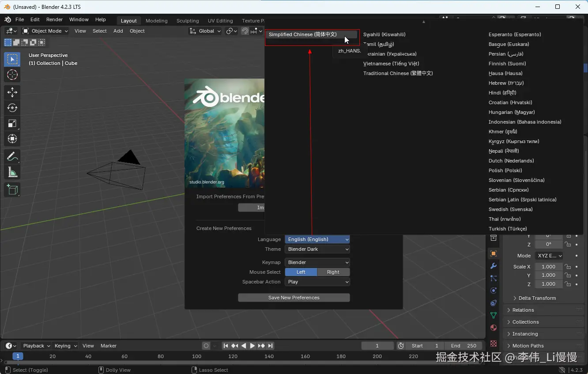Jump to the last frame
This screenshot has height=374, width=588.
(271, 346)
